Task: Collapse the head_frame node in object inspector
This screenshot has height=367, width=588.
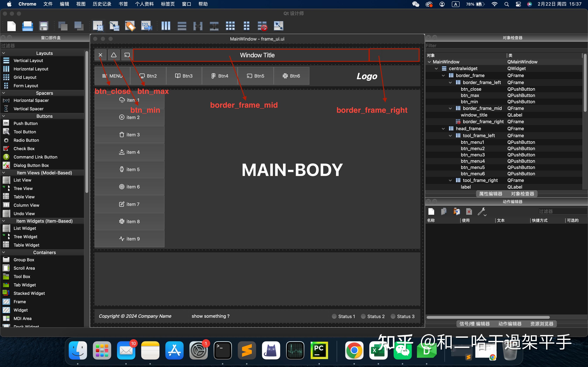Action: pyautogui.click(x=443, y=129)
